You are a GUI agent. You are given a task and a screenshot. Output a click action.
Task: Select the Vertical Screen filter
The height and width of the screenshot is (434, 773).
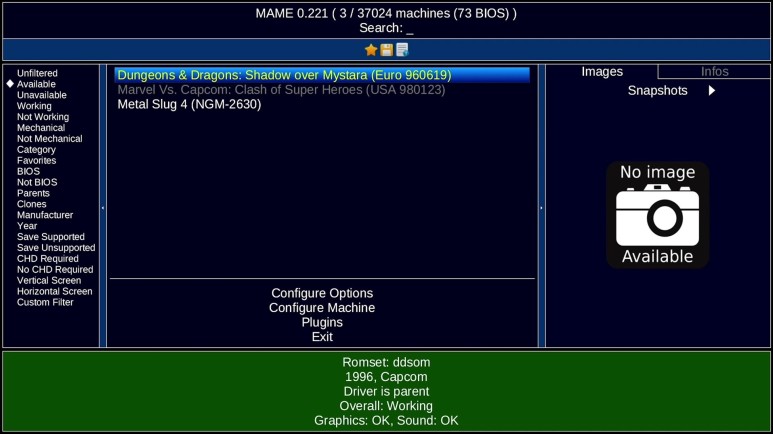[x=49, y=280]
